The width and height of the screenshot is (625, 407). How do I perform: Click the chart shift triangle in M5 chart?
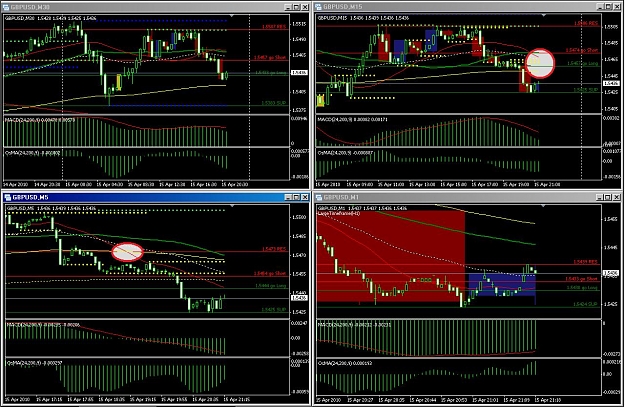click(x=232, y=206)
